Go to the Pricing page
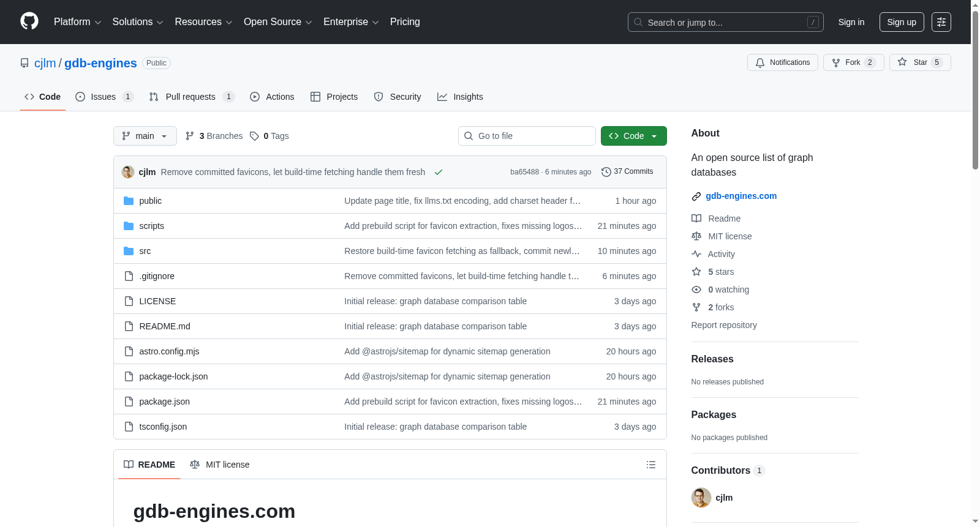The width and height of the screenshot is (980, 527). pyautogui.click(x=405, y=22)
